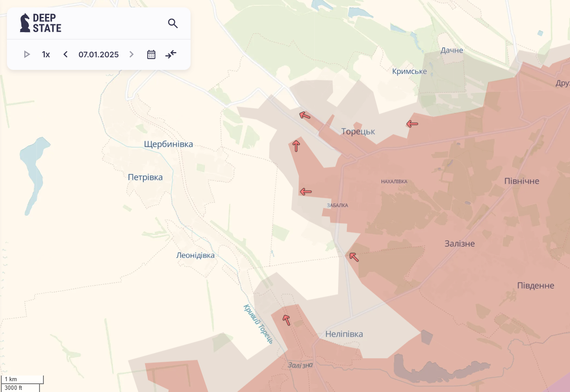Click the 3000 ft scale bar

pos(20,388)
